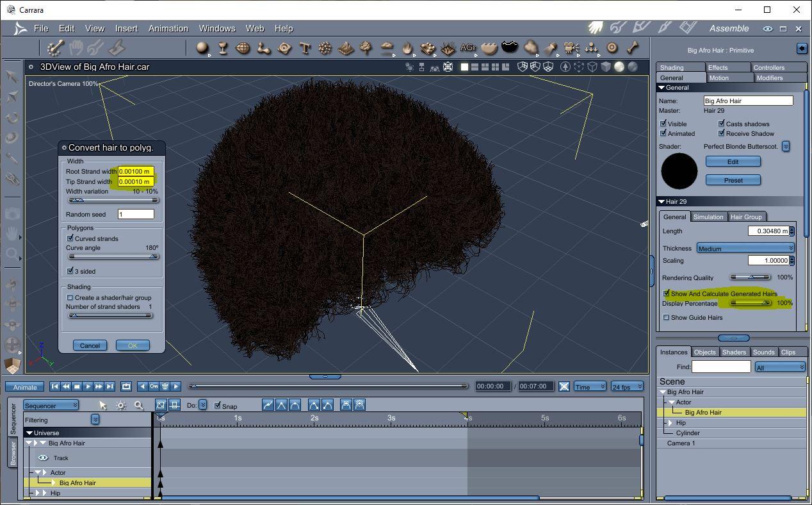Enable Create a shader/hair group
This screenshot has width=812, height=505.
tap(70, 297)
